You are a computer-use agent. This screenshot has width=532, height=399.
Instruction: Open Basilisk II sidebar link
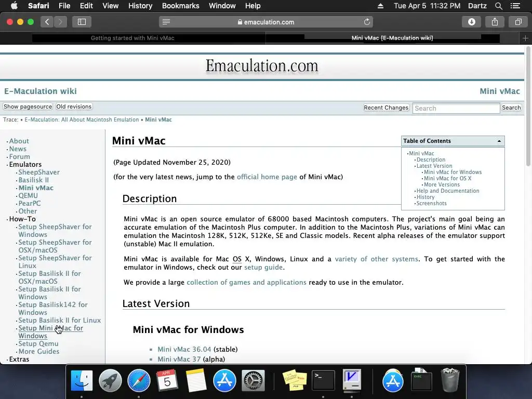pos(34,180)
